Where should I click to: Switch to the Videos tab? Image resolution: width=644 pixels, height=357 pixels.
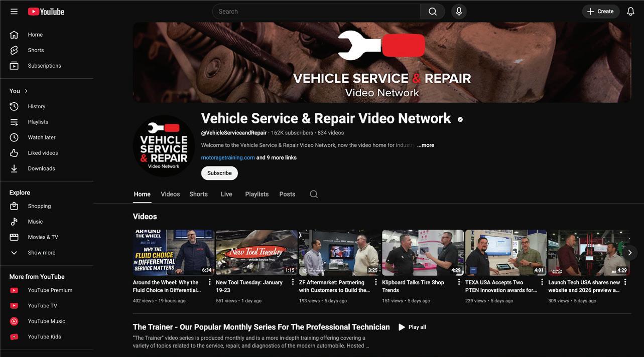(170, 195)
